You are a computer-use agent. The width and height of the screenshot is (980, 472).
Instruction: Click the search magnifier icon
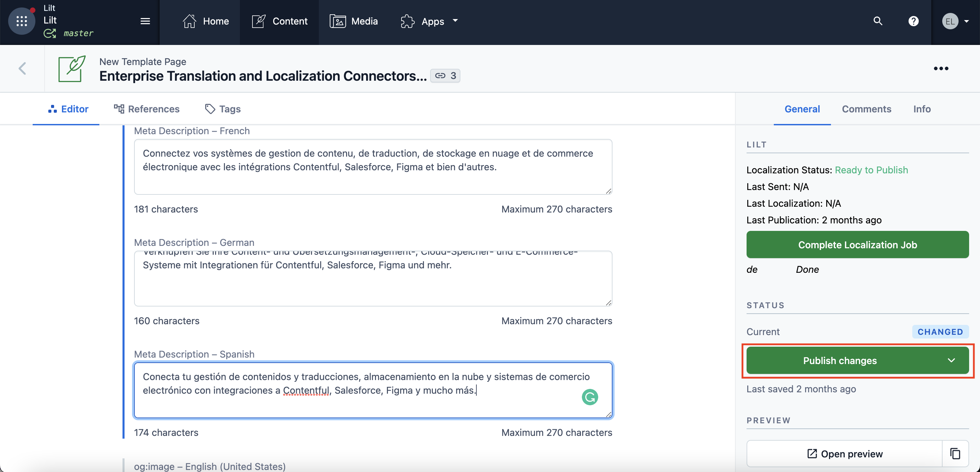click(878, 21)
